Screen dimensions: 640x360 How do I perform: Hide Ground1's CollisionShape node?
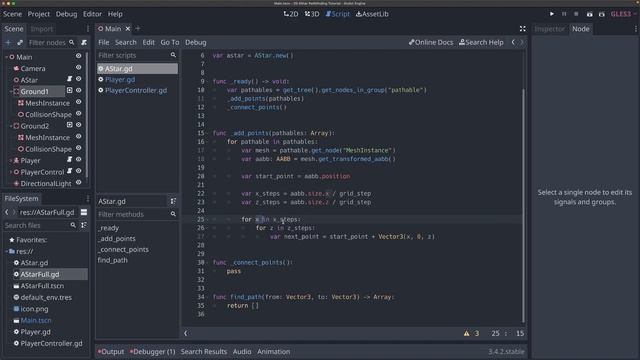pyautogui.click(x=78, y=113)
